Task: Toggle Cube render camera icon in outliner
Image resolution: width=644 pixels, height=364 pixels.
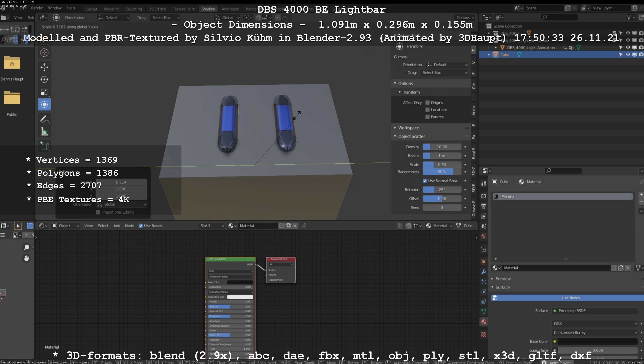Action: click(x=641, y=55)
